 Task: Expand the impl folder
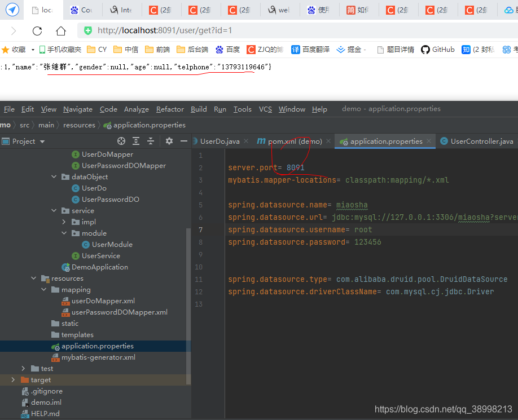(64, 222)
